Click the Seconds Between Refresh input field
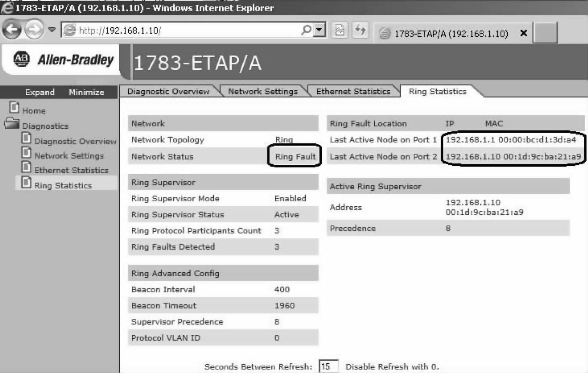588x373 pixels. click(x=328, y=366)
